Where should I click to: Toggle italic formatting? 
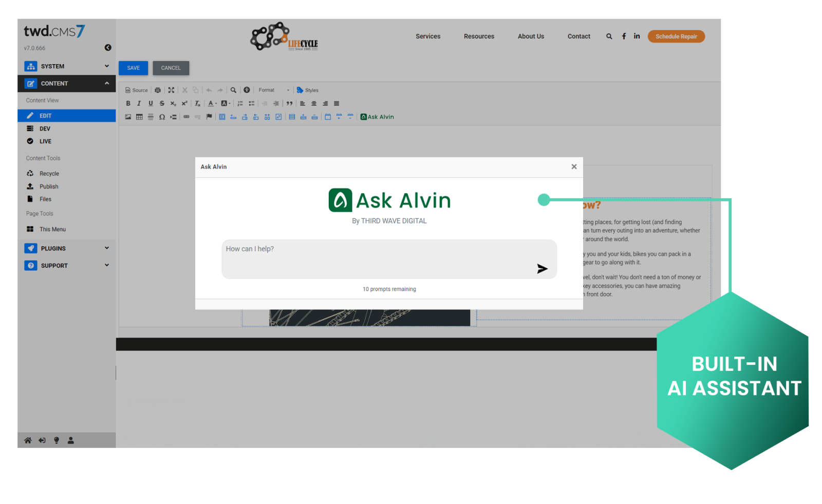pos(139,104)
